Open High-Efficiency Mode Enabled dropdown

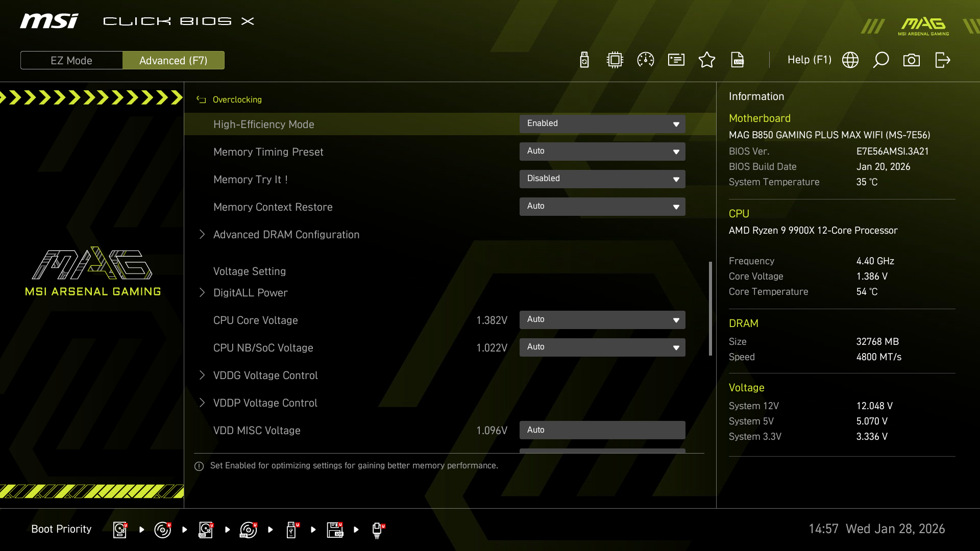[x=602, y=124]
